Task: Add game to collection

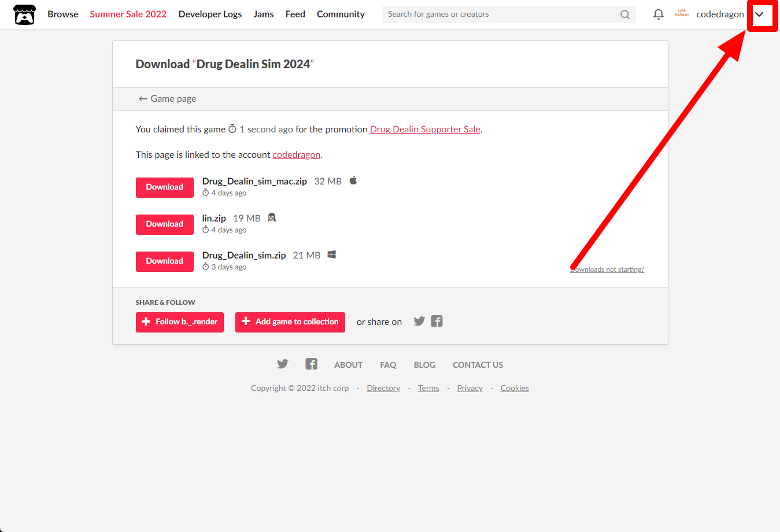Action: (x=290, y=322)
